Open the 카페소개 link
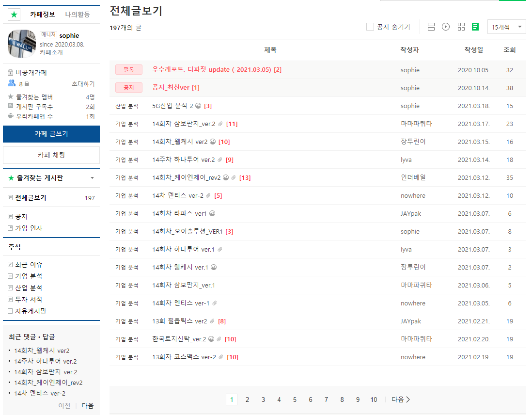Image resolution: width=532 pixels, height=415 pixels. [51, 52]
